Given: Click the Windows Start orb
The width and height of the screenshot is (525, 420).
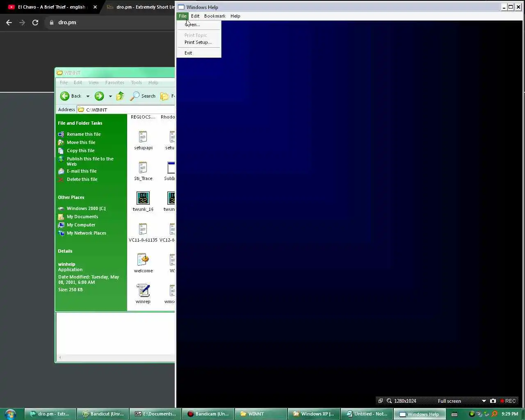Looking at the screenshot, I should point(10,414).
